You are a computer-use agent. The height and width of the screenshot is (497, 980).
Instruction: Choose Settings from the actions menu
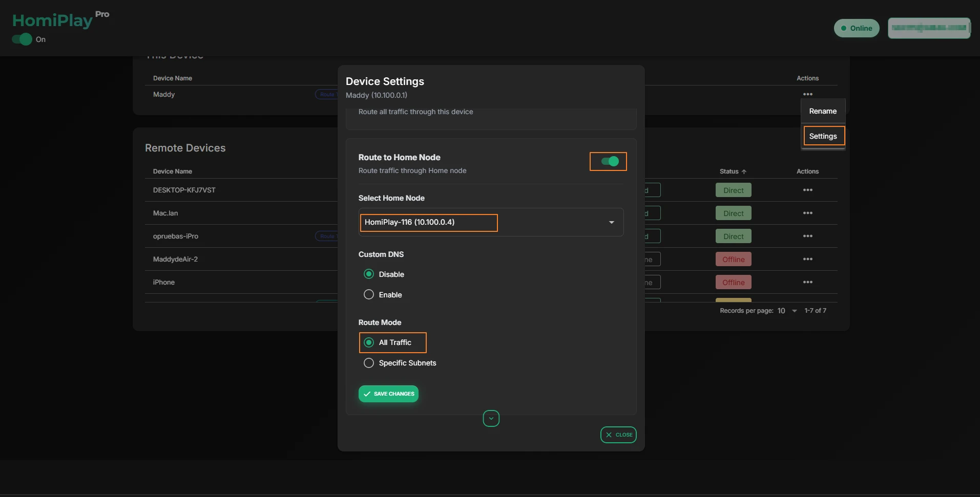(x=823, y=136)
